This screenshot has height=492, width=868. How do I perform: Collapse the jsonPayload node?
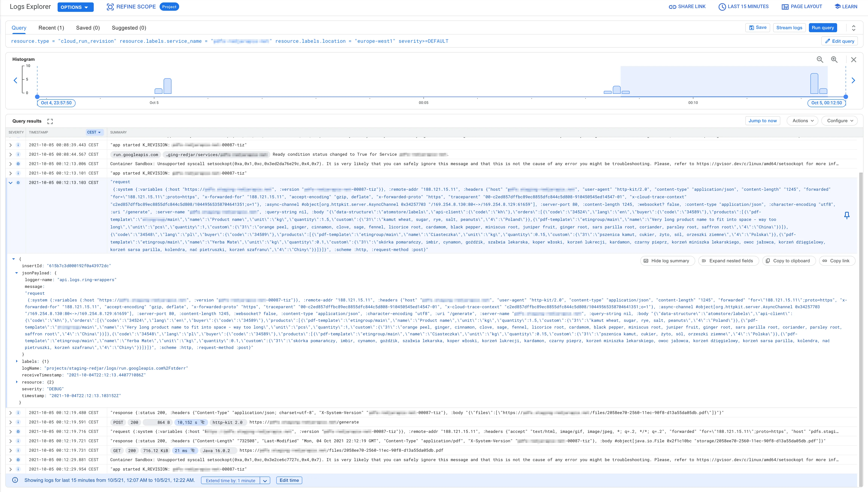coord(16,273)
